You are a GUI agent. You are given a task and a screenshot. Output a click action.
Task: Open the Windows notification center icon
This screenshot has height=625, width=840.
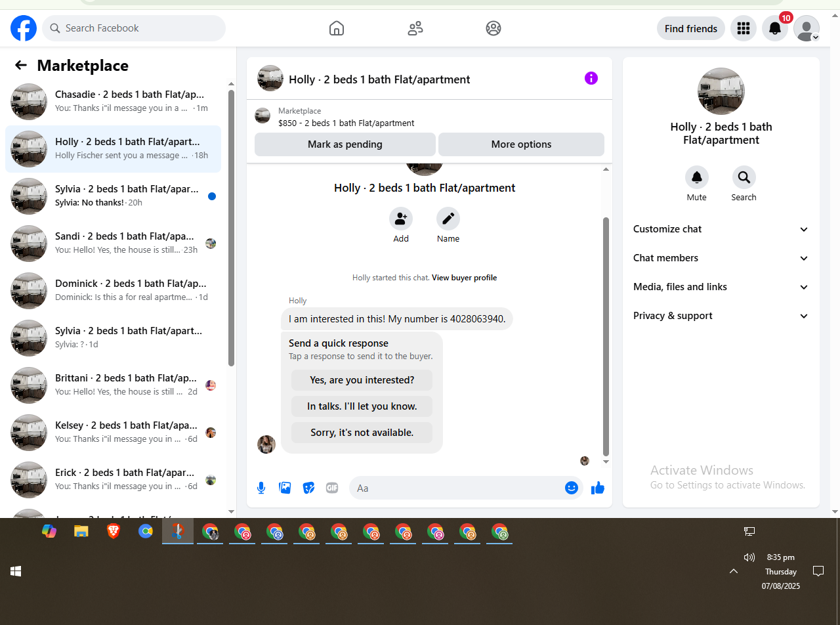click(818, 571)
